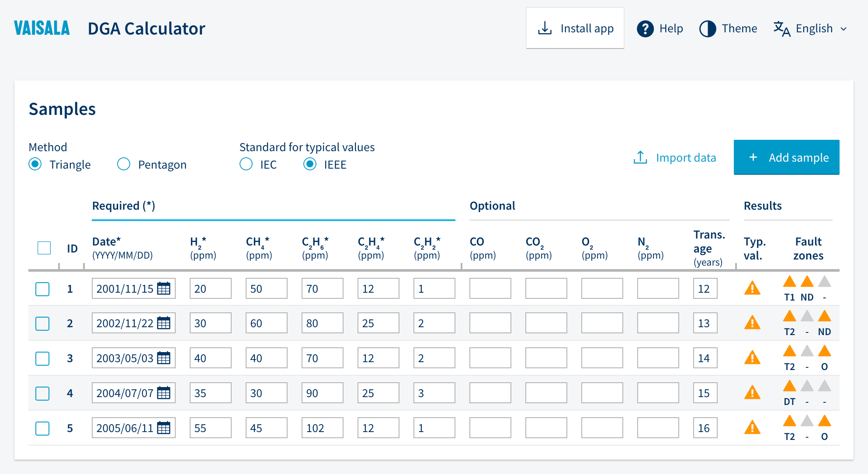The width and height of the screenshot is (868, 474).
Task: Choose IEC standard for typical values
Action: pyautogui.click(x=246, y=164)
